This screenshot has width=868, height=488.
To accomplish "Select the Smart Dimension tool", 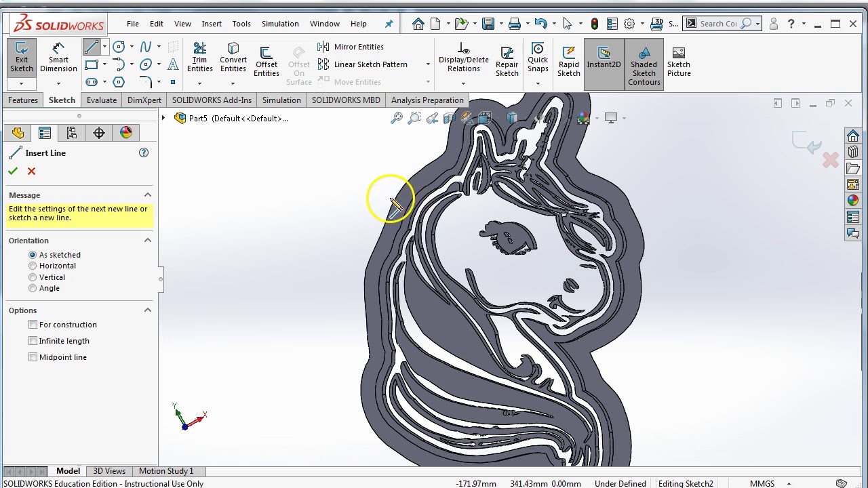I will pos(58,57).
